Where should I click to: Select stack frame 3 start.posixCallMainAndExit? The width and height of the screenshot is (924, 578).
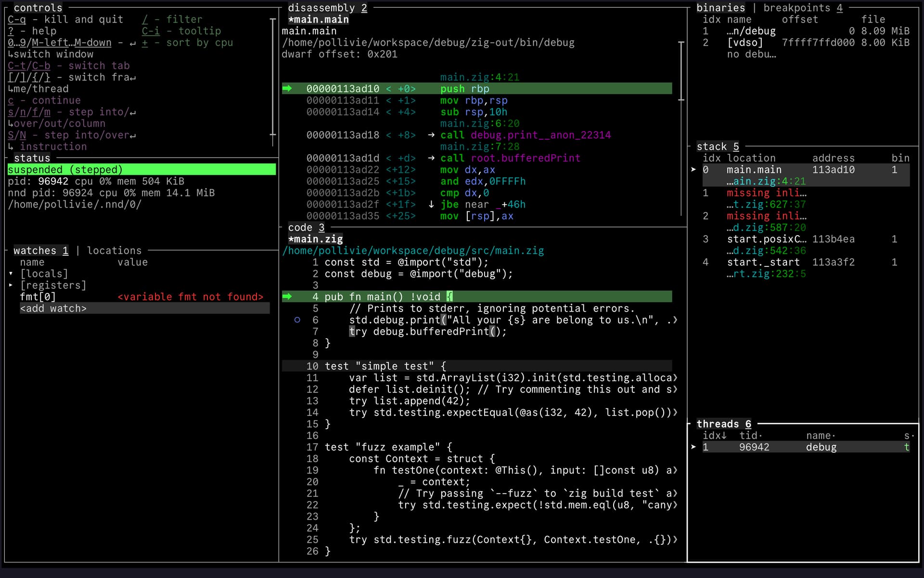click(x=766, y=239)
